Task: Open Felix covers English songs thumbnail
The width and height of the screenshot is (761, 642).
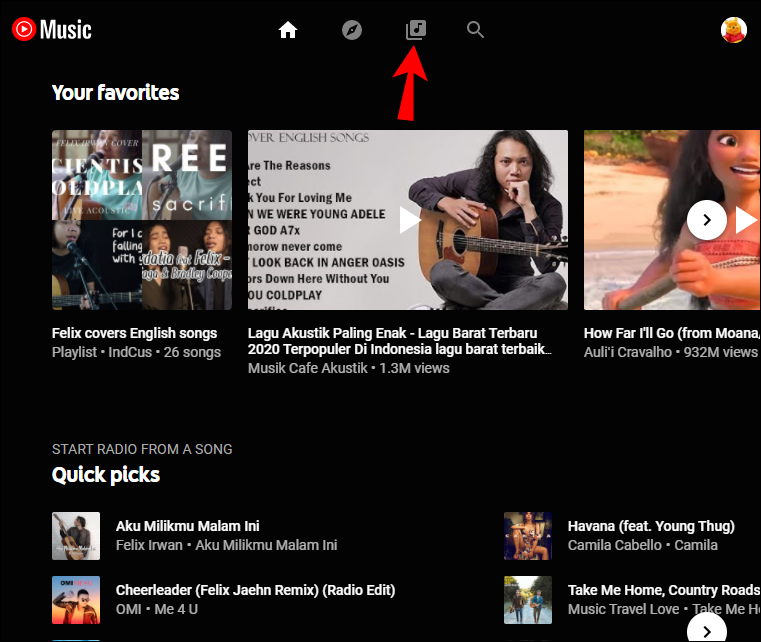Action: 142,220
